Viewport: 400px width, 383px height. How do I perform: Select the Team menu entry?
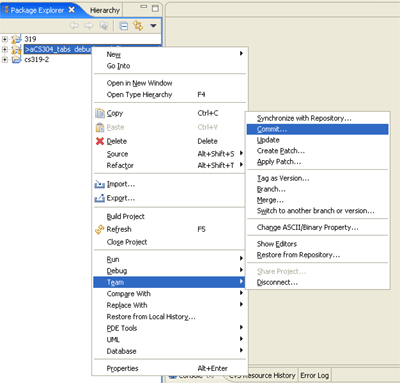pyautogui.click(x=170, y=282)
